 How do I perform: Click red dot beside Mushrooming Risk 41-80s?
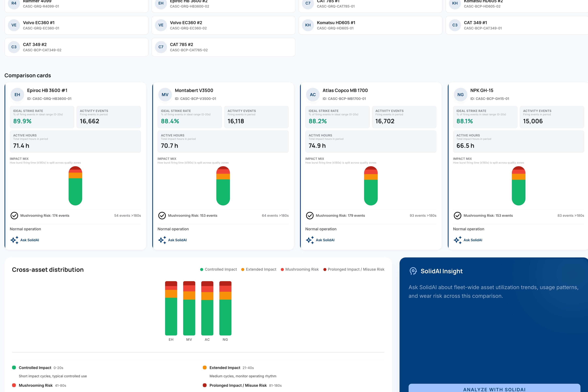(x=14, y=385)
